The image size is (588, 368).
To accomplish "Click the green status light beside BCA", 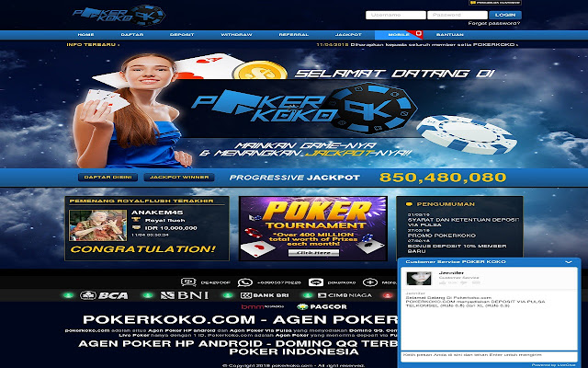I will pos(68,295).
